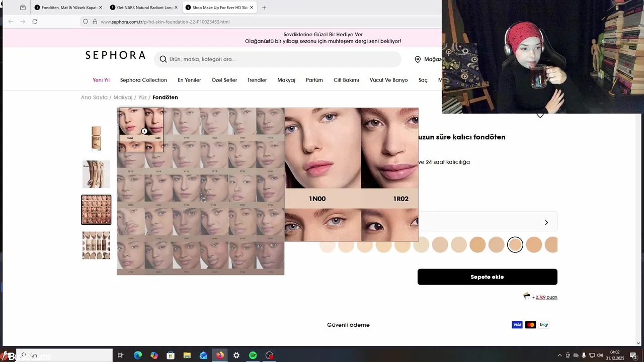Open the Özel Setler menu
The width and height of the screenshot is (644, 362).
(x=224, y=80)
